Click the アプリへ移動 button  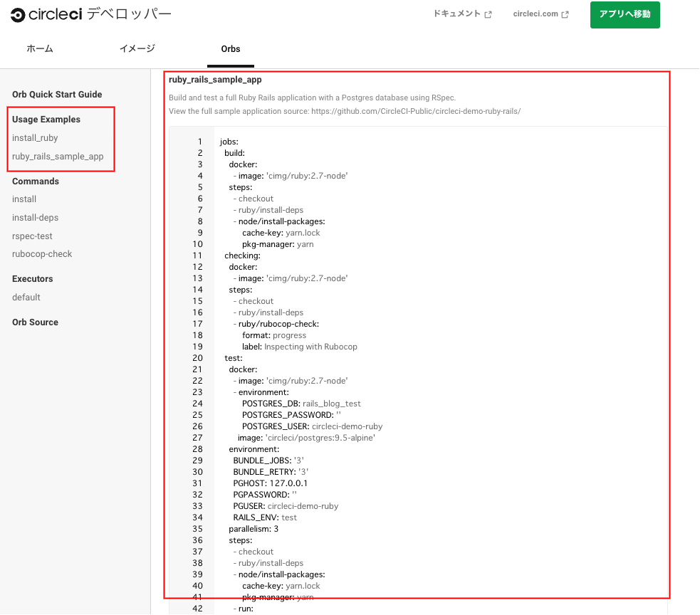pyautogui.click(x=625, y=15)
